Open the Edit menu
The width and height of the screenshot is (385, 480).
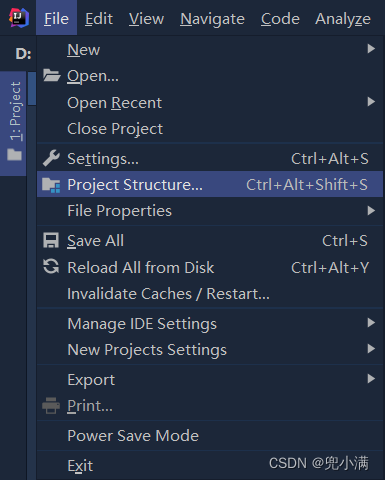99,19
